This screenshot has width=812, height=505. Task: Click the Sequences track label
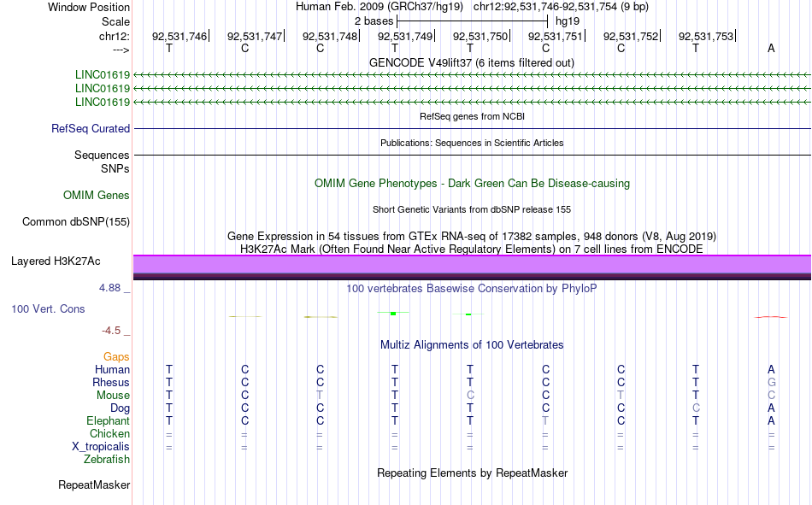102,155
